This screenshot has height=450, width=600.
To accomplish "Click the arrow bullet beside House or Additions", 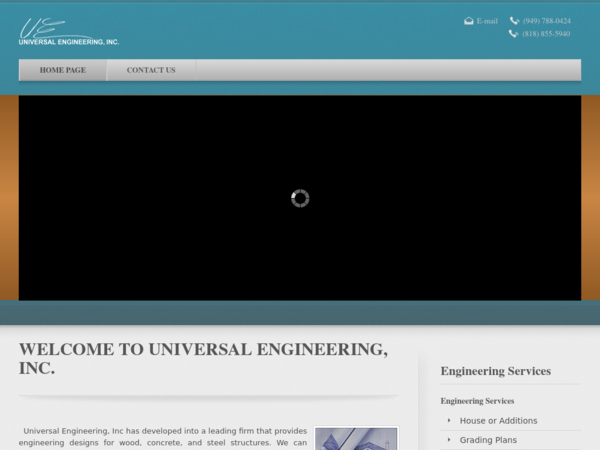I will point(449,420).
